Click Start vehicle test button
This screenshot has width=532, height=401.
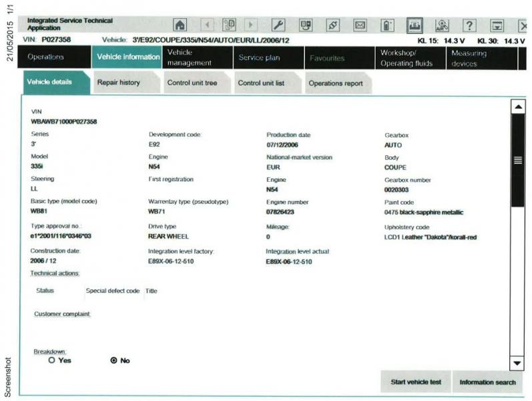(x=416, y=382)
